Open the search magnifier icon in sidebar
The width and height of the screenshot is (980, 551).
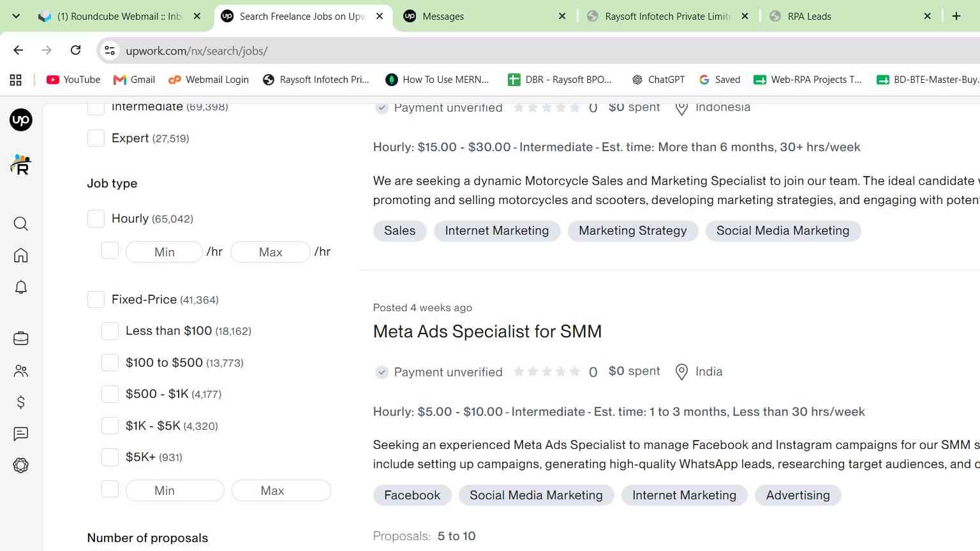click(21, 224)
